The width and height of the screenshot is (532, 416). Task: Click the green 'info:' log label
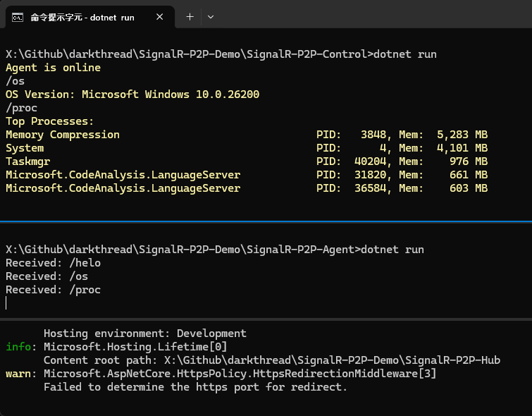click(x=20, y=346)
